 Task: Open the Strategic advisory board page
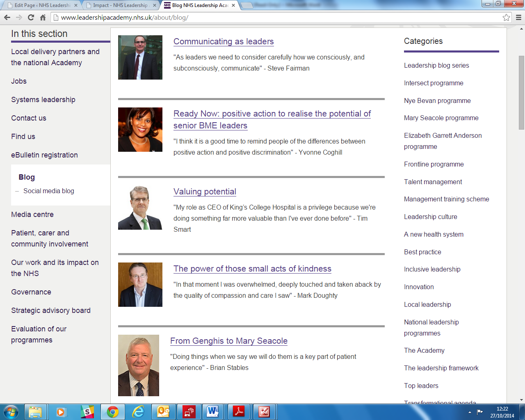click(51, 310)
